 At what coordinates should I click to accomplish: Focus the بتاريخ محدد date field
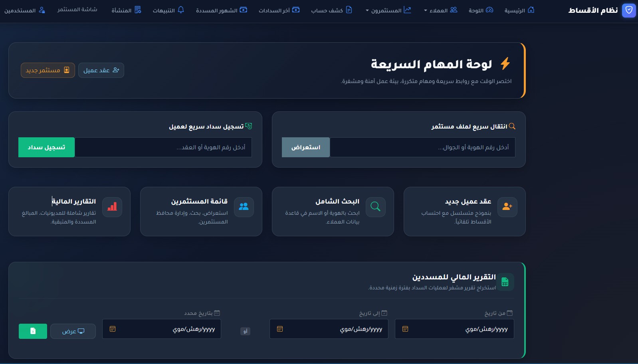162,329
